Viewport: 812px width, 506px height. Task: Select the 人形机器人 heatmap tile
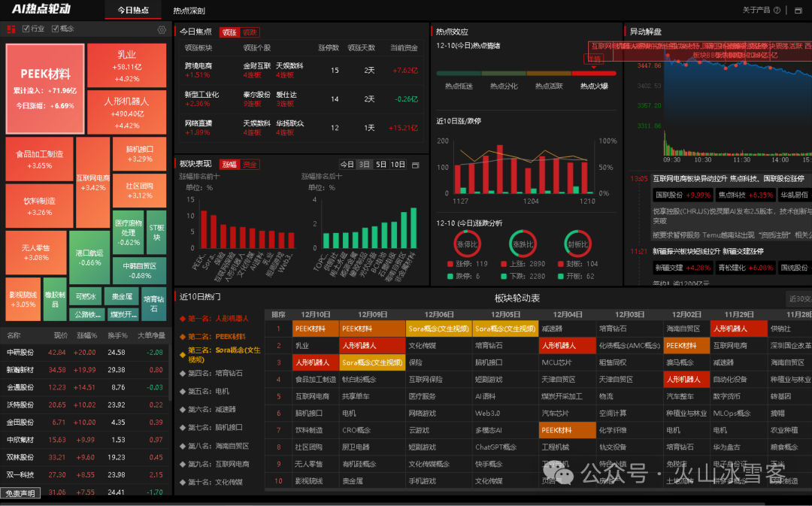(127, 112)
